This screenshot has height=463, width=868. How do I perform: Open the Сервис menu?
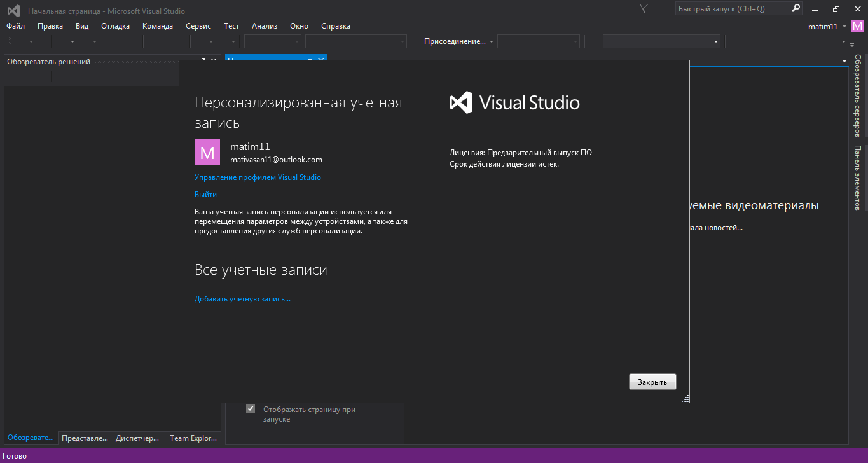198,26
